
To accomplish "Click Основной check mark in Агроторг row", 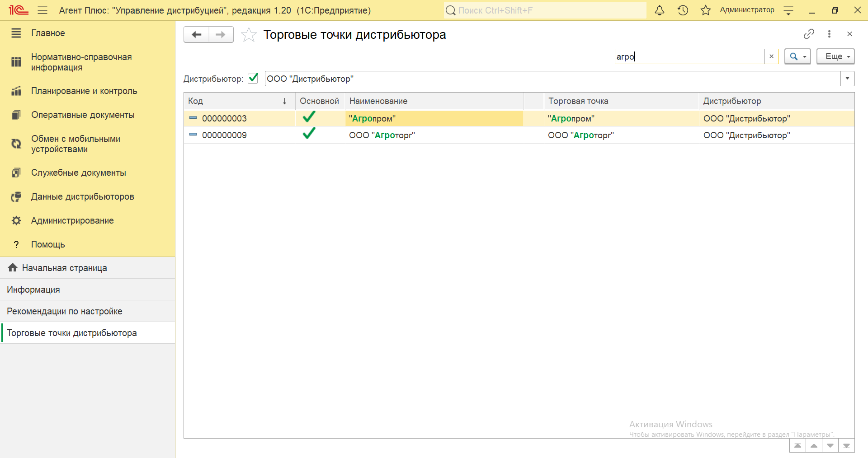I will [x=309, y=133].
